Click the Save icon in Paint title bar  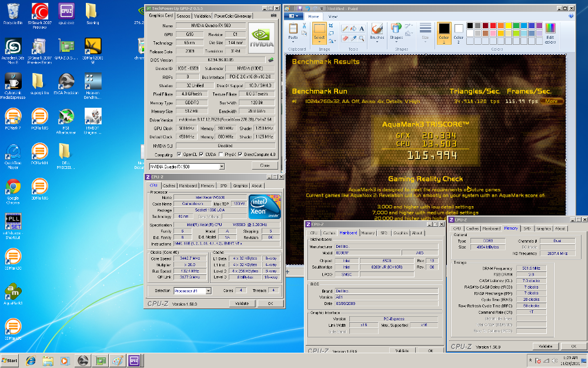pos(300,8)
